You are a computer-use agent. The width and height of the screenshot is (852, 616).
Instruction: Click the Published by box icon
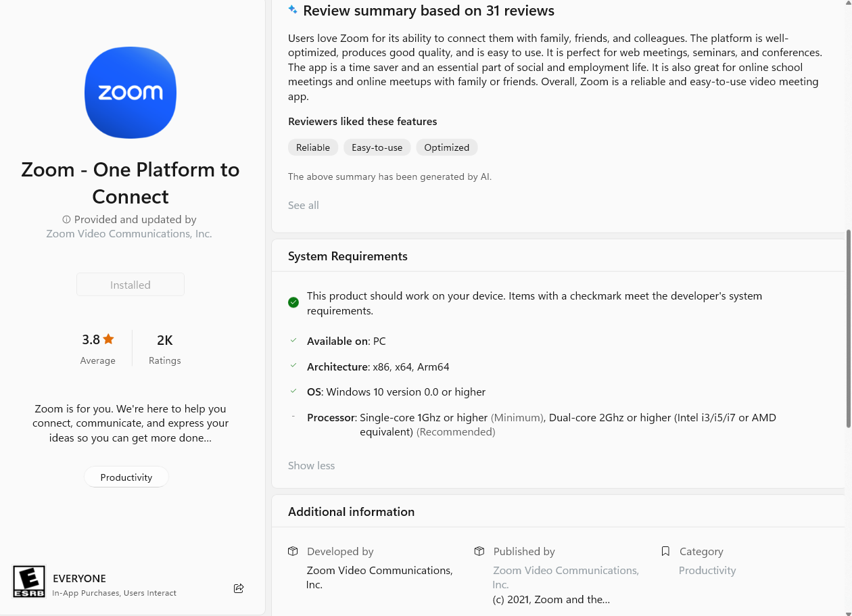479,551
